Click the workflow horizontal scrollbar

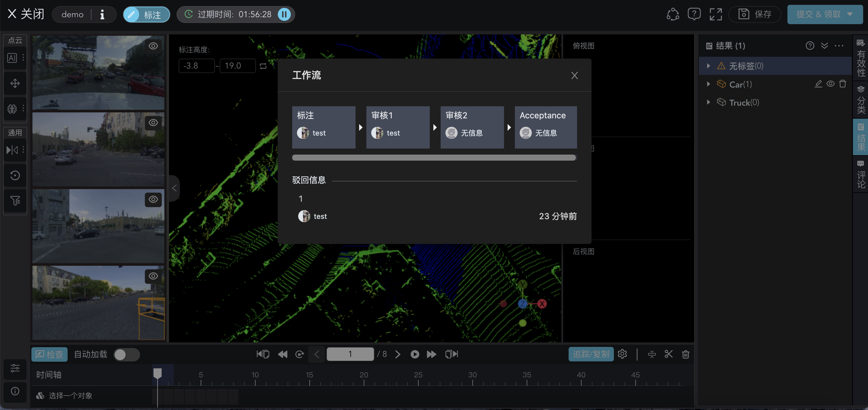point(434,158)
